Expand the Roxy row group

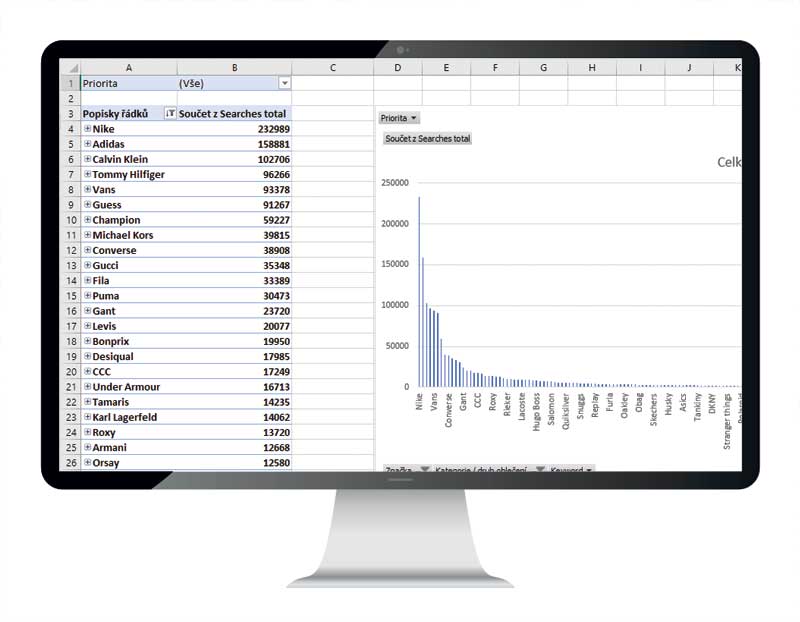[87, 432]
